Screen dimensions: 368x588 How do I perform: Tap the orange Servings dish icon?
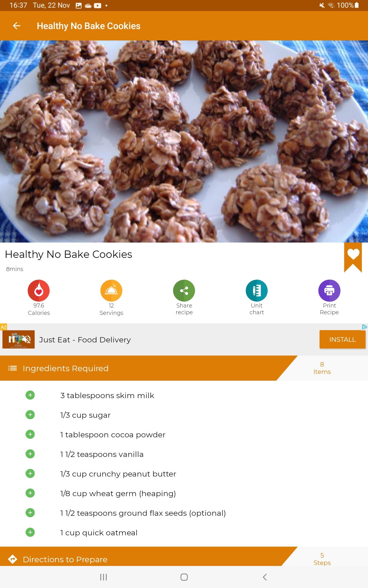tap(111, 290)
